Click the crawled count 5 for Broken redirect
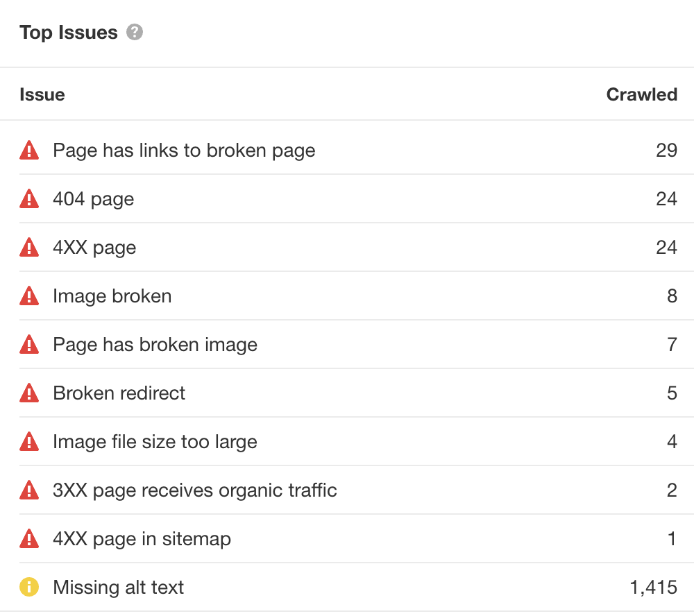Image resolution: width=694 pixels, height=616 pixels. click(x=672, y=393)
